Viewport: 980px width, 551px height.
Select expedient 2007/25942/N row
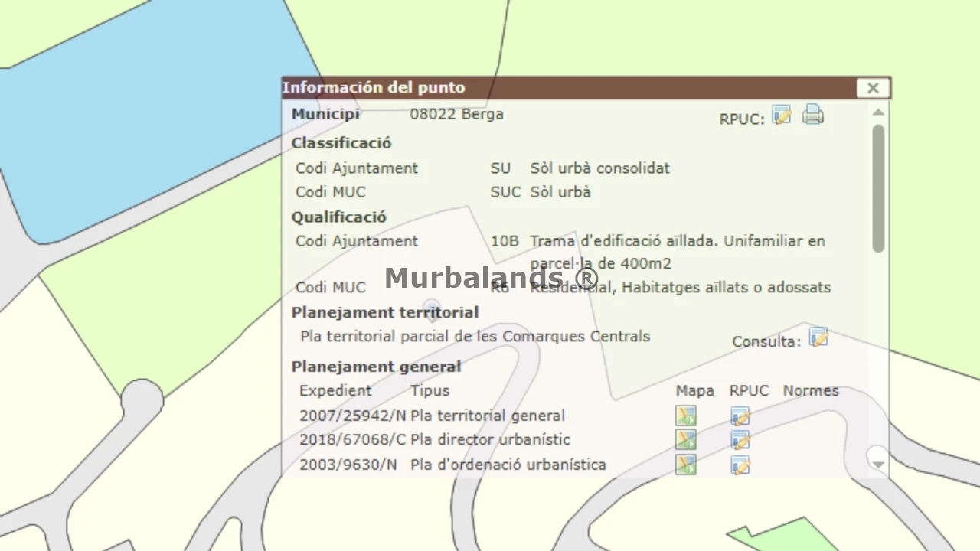pyautogui.click(x=352, y=416)
